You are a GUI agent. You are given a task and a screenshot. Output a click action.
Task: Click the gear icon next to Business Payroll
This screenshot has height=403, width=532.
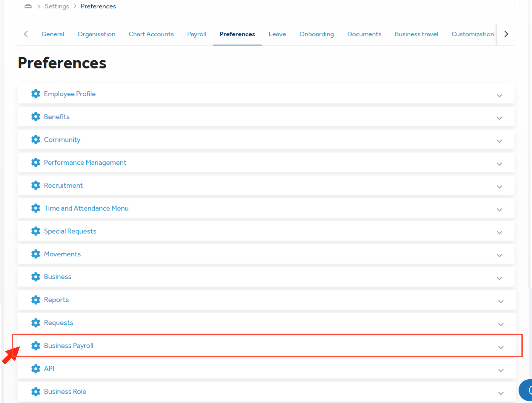click(x=36, y=346)
